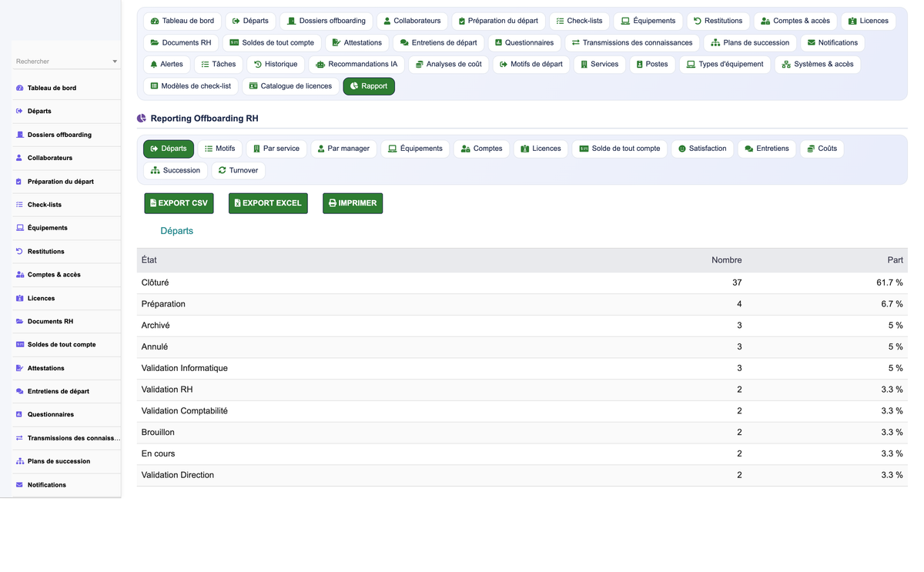Open the Turnover report sub-tab

[238, 170]
